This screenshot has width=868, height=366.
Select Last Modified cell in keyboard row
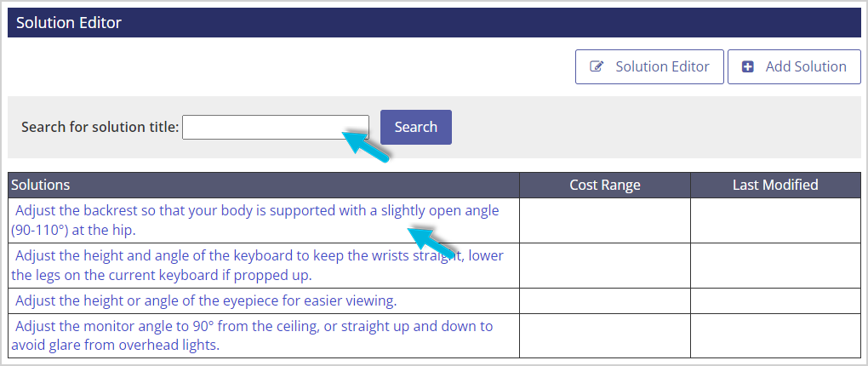[x=775, y=266]
